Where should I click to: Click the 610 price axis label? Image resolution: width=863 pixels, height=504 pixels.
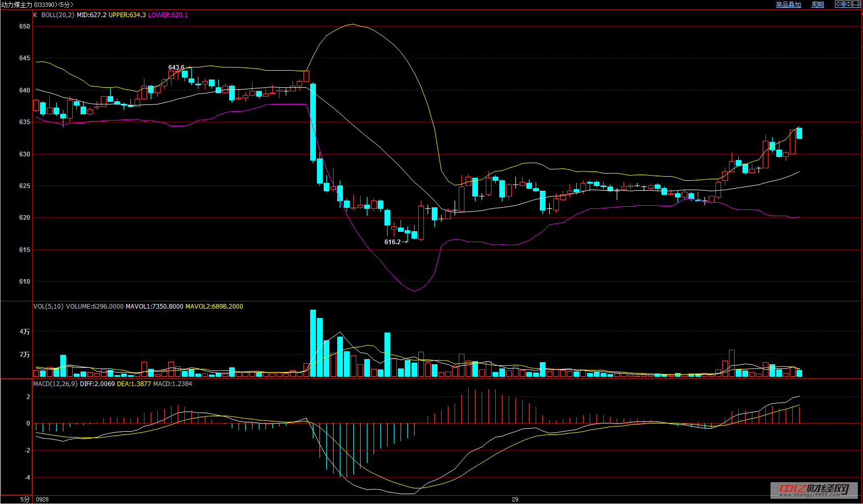tap(24, 282)
